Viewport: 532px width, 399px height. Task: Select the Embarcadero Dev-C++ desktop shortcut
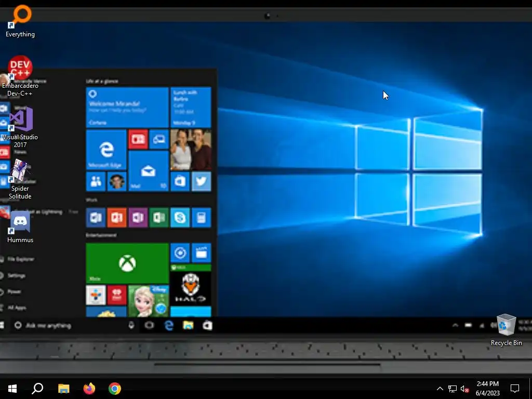point(20,76)
